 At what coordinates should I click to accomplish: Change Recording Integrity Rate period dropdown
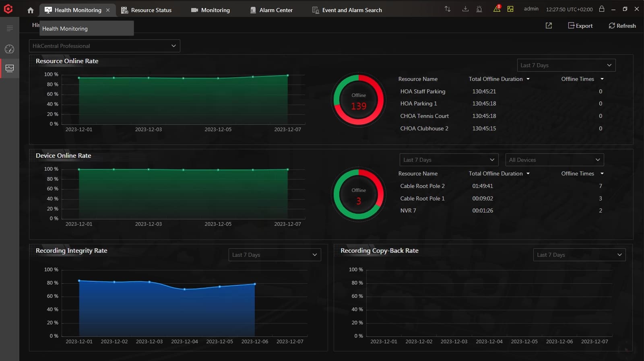(x=275, y=255)
